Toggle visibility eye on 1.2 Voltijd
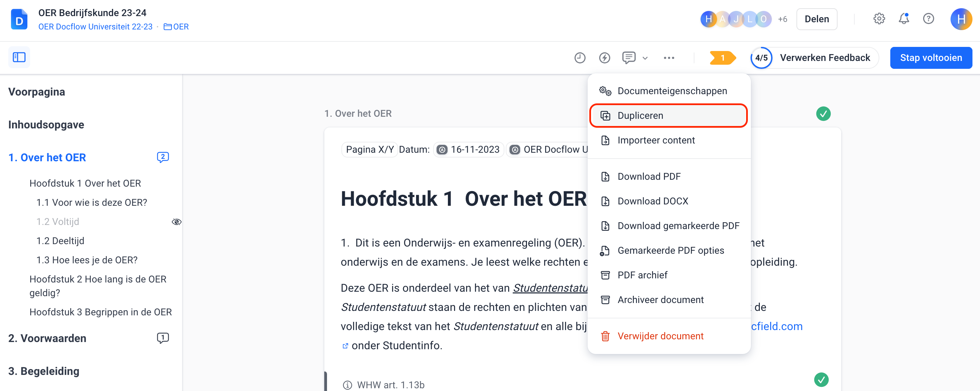This screenshot has width=980, height=391. [177, 222]
